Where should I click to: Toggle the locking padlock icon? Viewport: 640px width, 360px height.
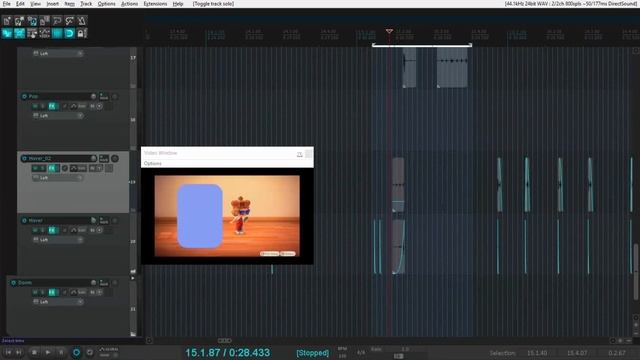coord(82,33)
